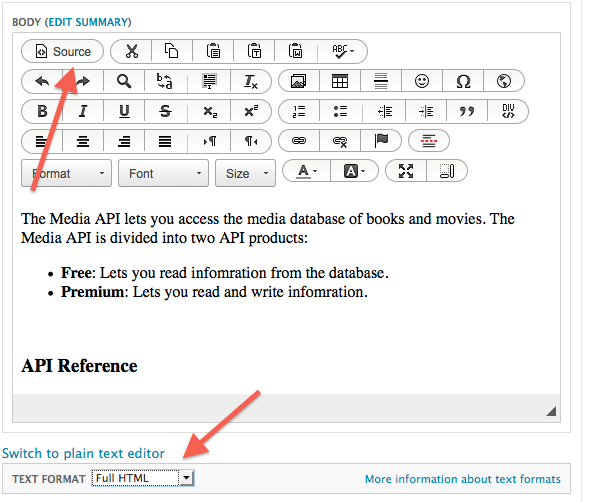Click Switch to plain text editor
The image size is (591, 502).
point(83,453)
